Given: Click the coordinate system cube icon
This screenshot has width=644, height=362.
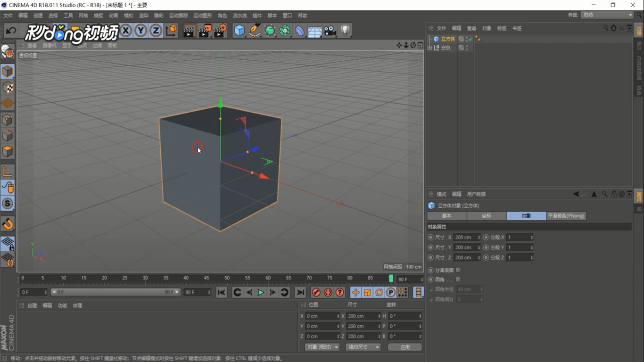Looking at the screenshot, I should tap(172, 31).
